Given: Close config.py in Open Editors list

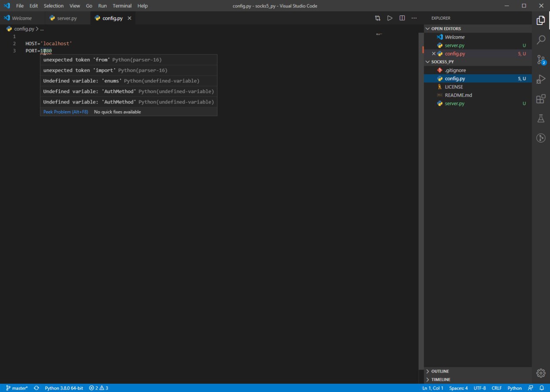Looking at the screenshot, I should (434, 54).
